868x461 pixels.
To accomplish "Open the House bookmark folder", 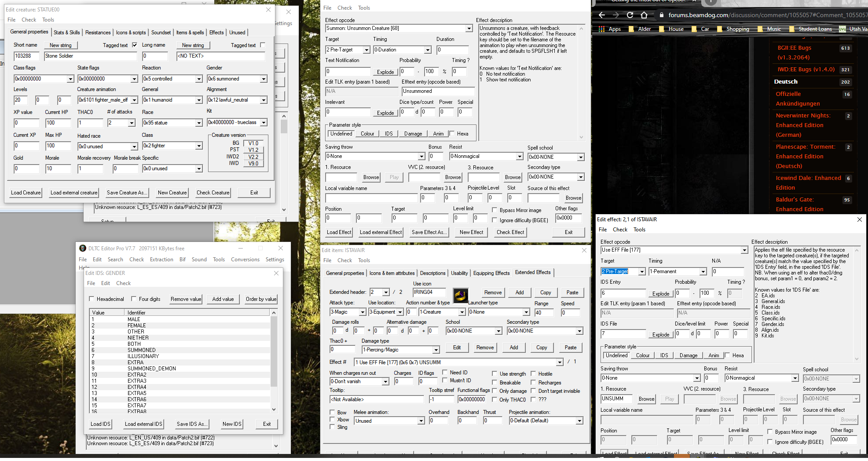I will click(x=671, y=29).
